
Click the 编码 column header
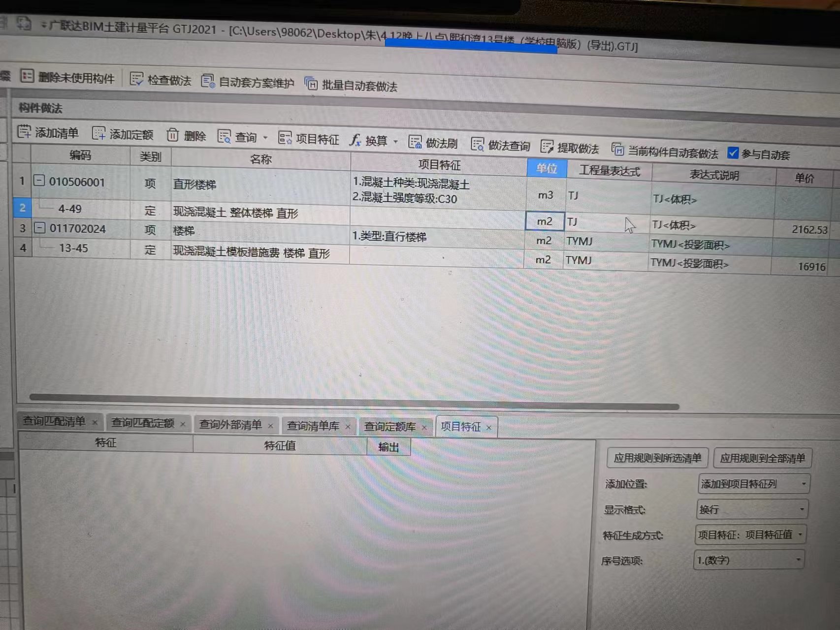coord(80,156)
